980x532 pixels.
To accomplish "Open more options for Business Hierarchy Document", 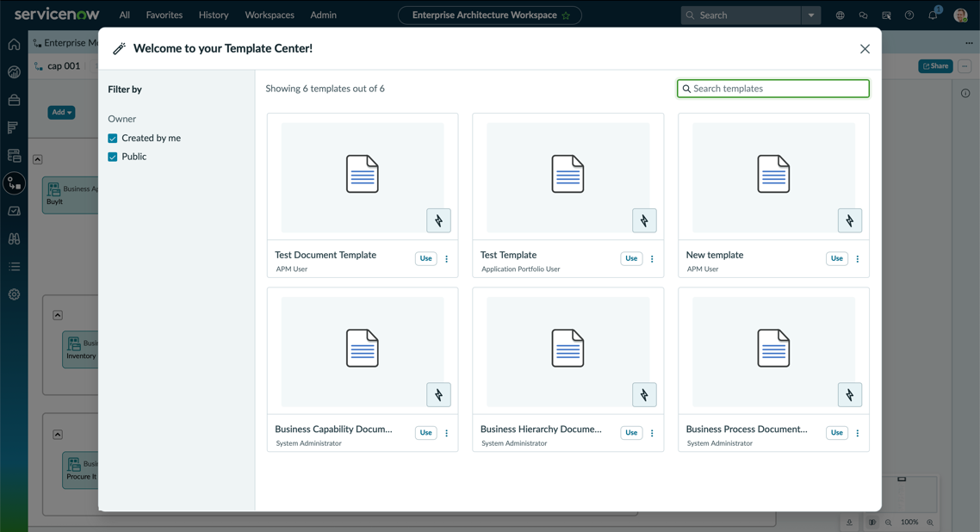I will (652, 433).
